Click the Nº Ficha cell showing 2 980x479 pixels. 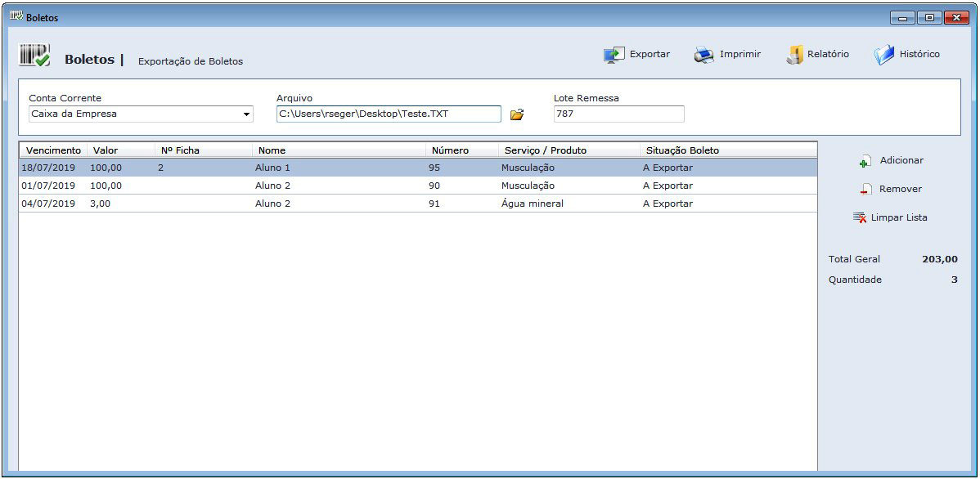[160, 168]
